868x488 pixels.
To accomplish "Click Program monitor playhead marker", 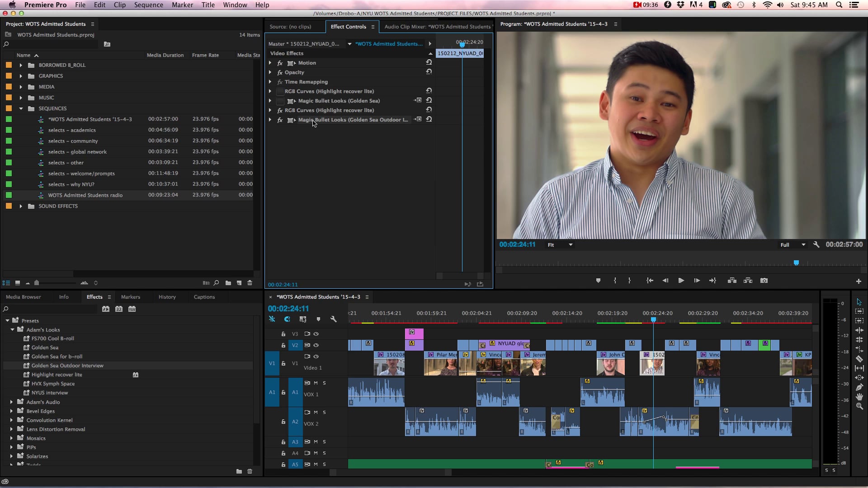I will click(x=796, y=263).
